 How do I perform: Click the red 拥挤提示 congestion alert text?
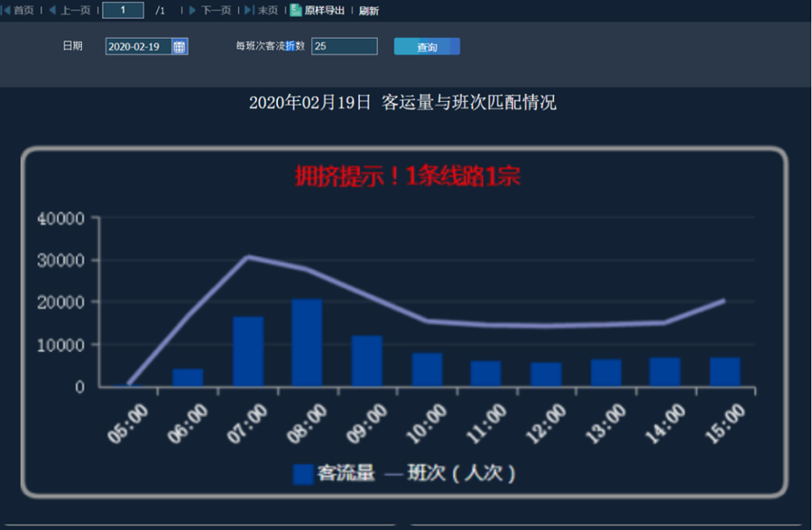pos(407,176)
